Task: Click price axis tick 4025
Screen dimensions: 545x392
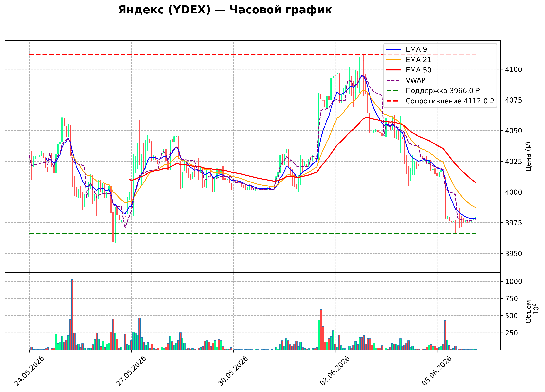Action: [x=514, y=162]
